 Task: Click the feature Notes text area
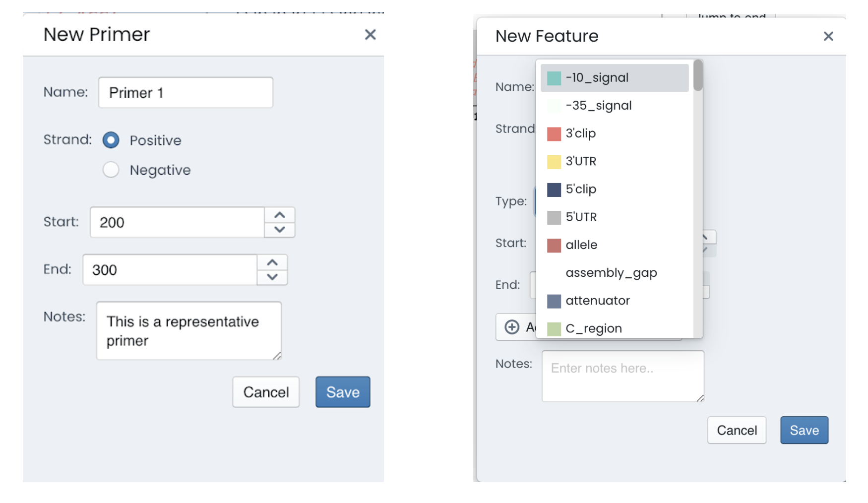coord(622,376)
